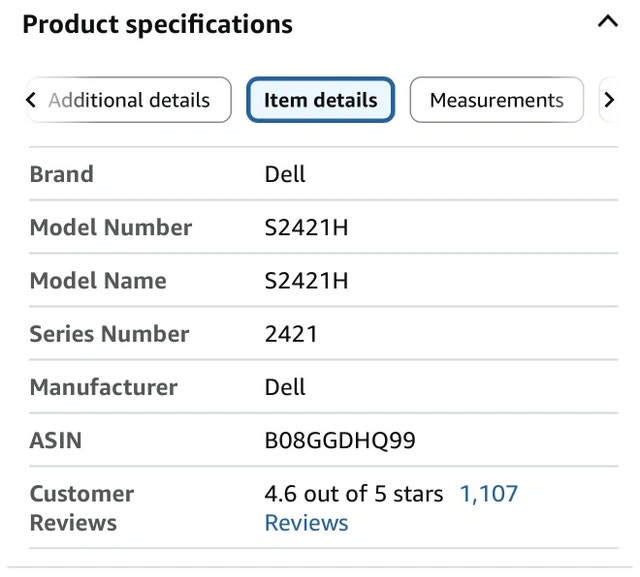Click the Dell value in Manufacturer row
The width and height of the screenshot is (640, 577).
pyautogui.click(x=285, y=387)
